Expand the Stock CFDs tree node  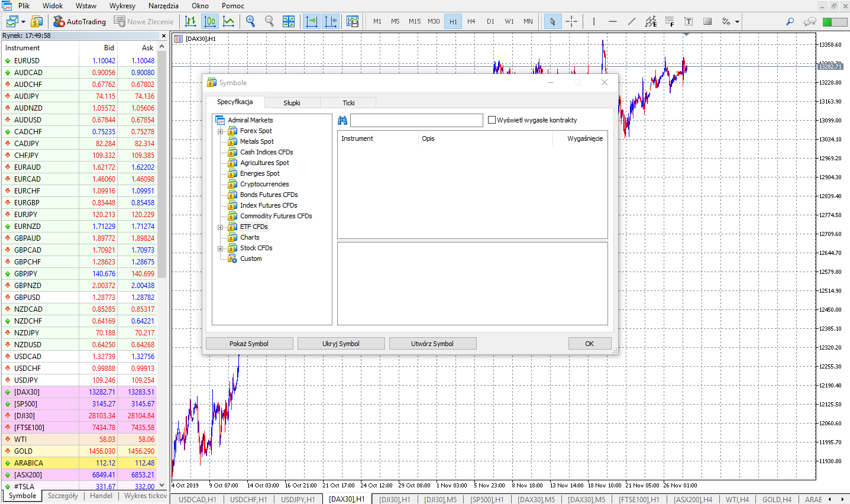coord(220,248)
